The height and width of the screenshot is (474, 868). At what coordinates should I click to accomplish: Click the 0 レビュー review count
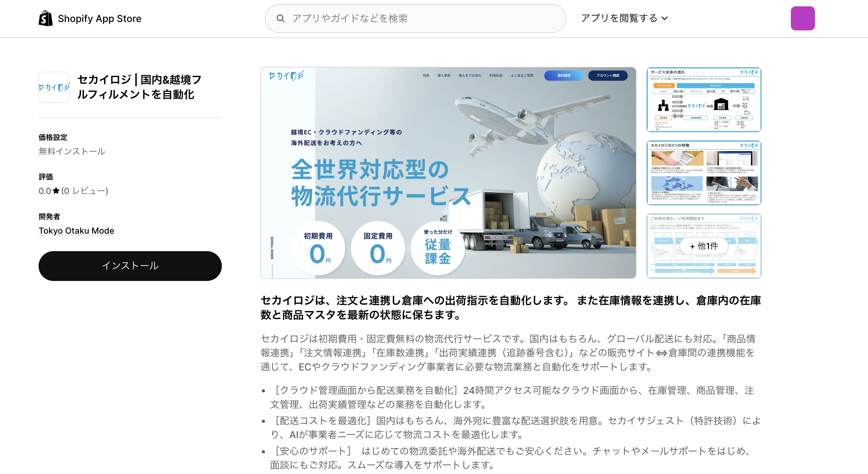pyautogui.click(x=85, y=191)
